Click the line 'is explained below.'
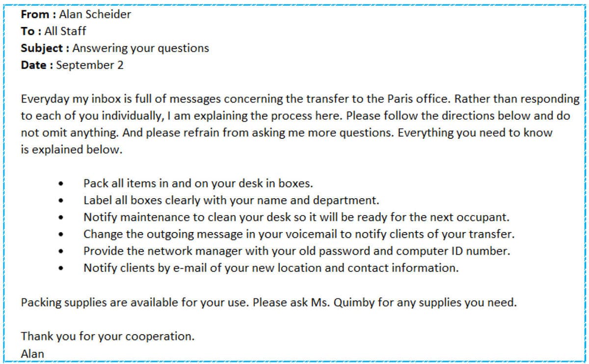Image resolution: width=589 pixels, height=364 pixels. click(71, 150)
